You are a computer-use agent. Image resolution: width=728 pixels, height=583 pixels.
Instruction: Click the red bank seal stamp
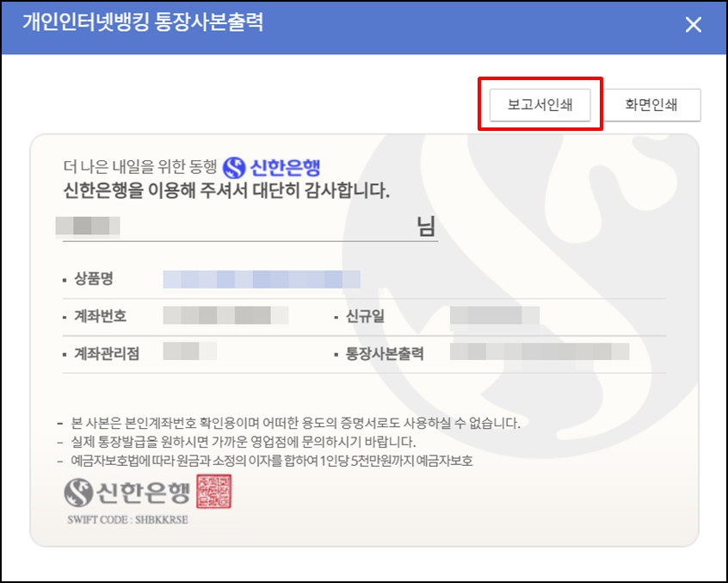[213, 491]
